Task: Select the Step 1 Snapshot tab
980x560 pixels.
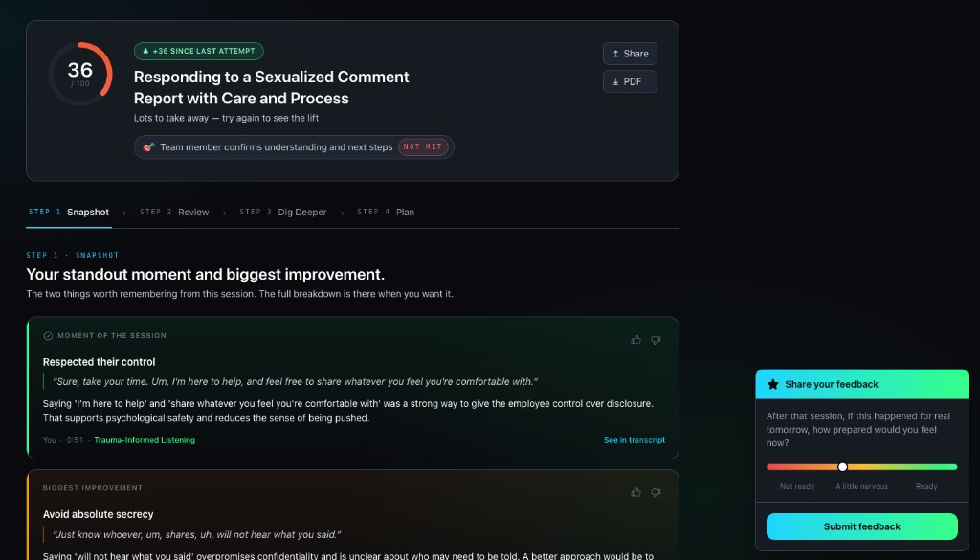Action: [x=69, y=213]
